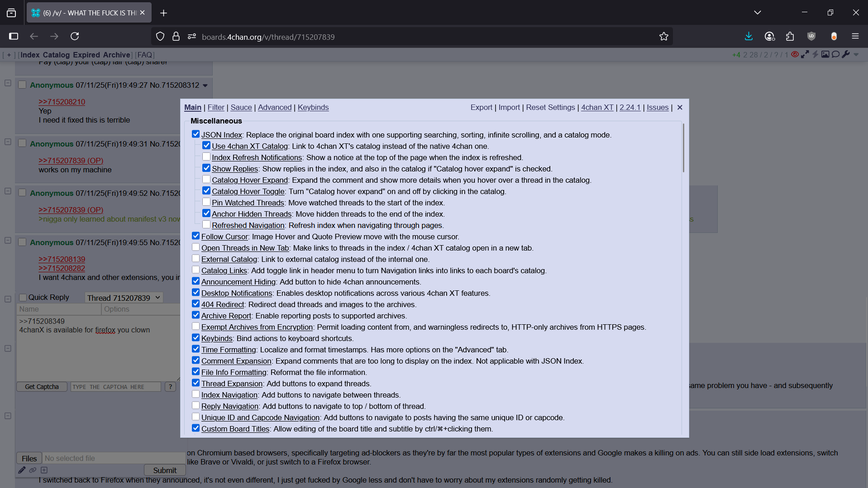Open settings with the wrench icon
Image resolution: width=868 pixels, height=488 pixels.
[846, 54]
